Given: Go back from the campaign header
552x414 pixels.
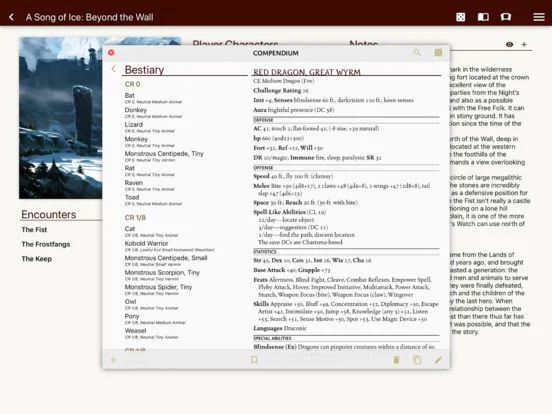Looking at the screenshot, I should 12,17.
